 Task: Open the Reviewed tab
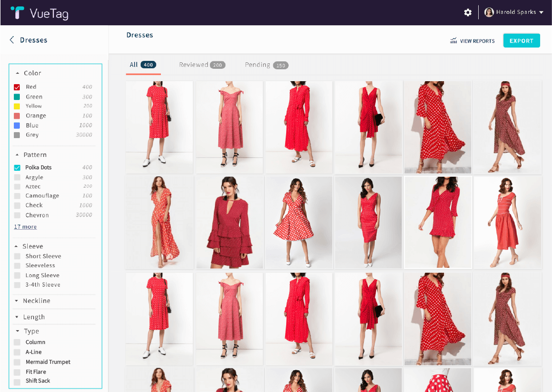202,65
